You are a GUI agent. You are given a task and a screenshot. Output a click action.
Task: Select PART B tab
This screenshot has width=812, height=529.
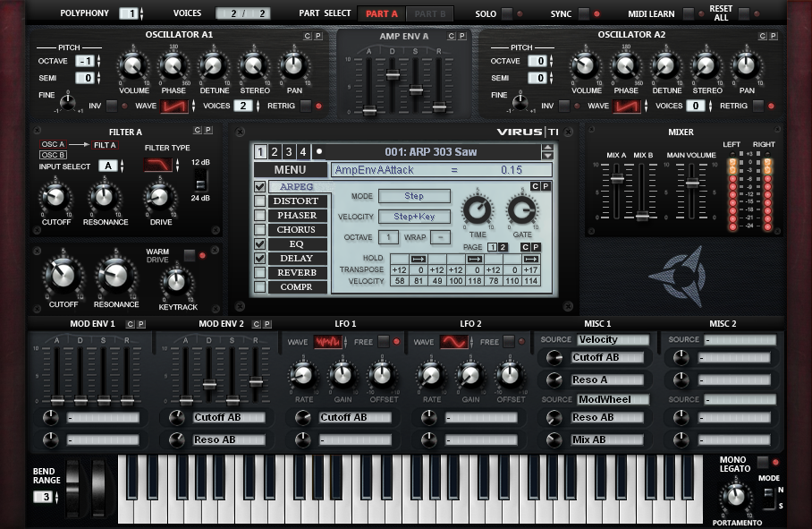click(x=430, y=14)
